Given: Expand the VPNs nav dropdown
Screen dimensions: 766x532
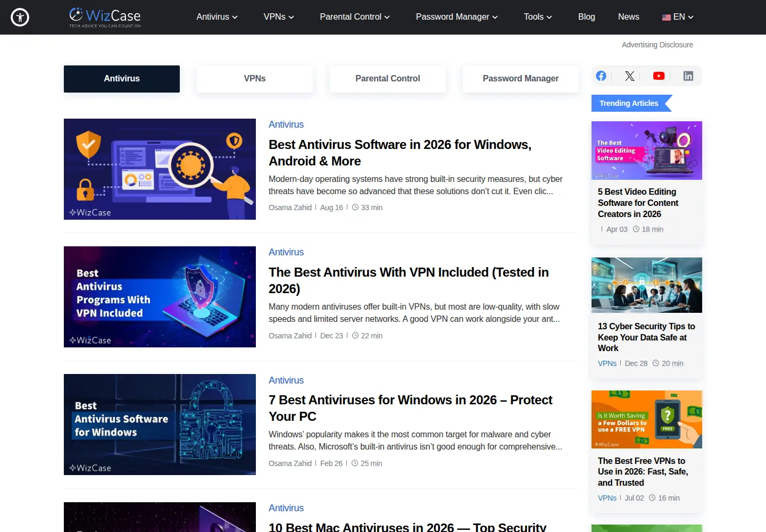Looking at the screenshot, I should point(279,17).
